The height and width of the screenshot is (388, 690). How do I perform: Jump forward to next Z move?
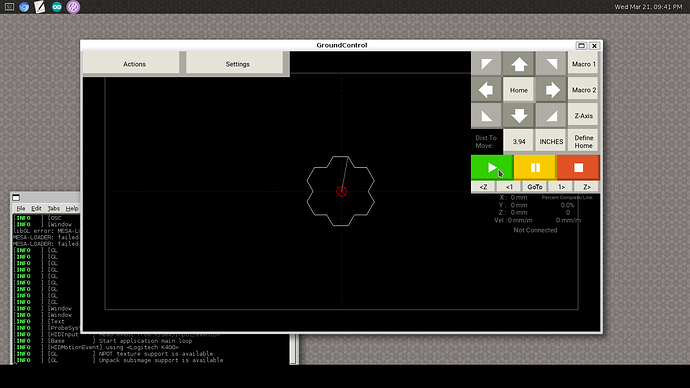click(x=587, y=187)
